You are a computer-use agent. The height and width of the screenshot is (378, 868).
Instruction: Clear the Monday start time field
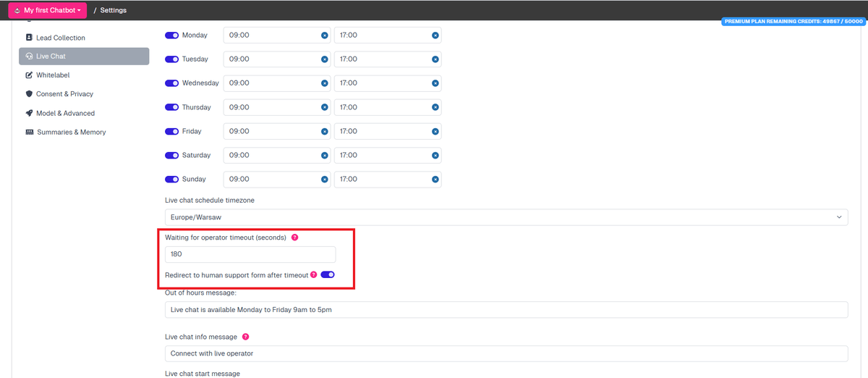coord(324,35)
